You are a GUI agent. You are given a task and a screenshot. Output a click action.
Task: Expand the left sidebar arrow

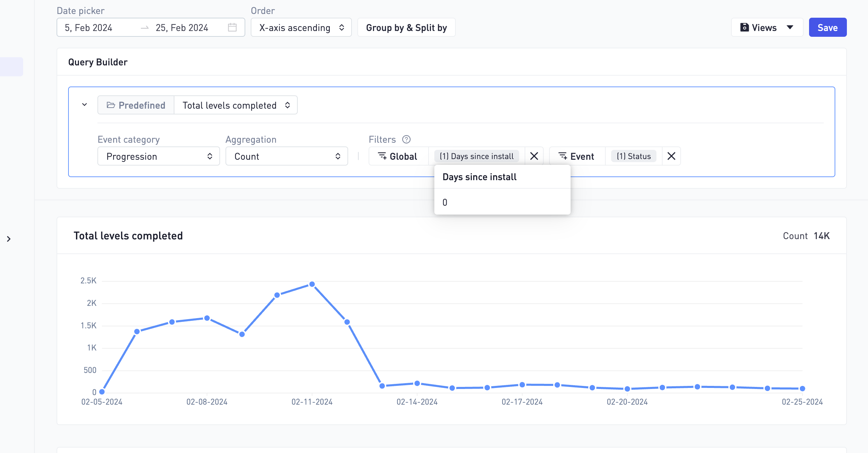click(9, 239)
